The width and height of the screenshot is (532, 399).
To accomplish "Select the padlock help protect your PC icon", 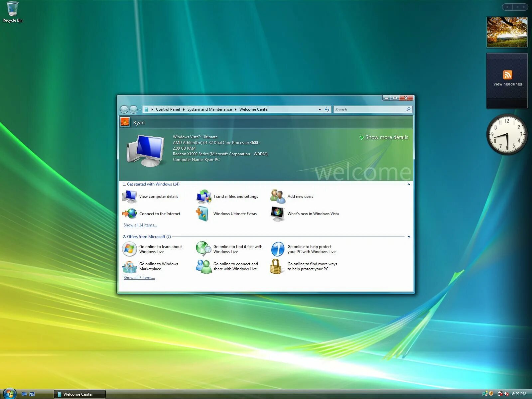I will pyautogui.click(x=276, y=267).
